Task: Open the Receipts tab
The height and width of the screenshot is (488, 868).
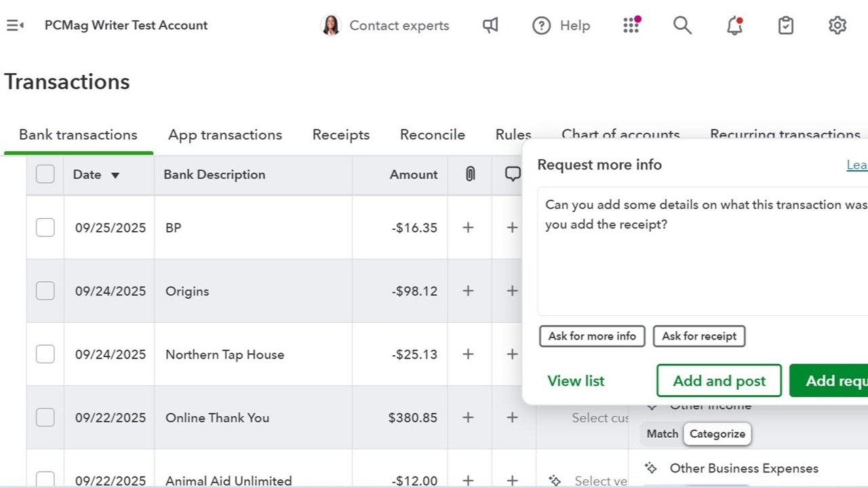Action: point(341,135)
